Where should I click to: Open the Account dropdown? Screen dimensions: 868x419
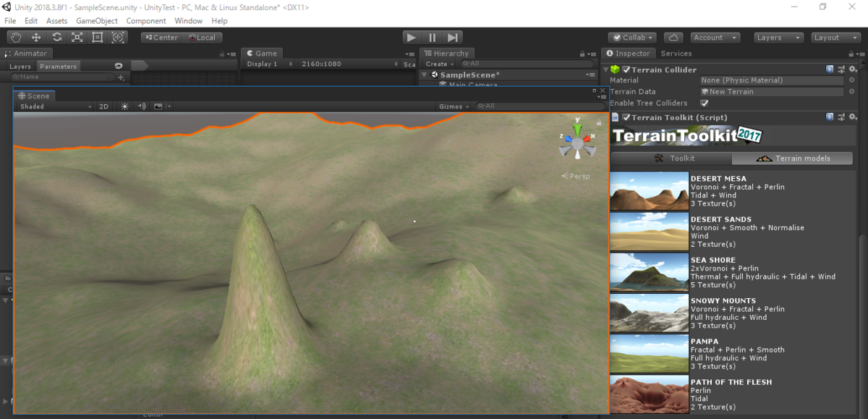point(714,38)
